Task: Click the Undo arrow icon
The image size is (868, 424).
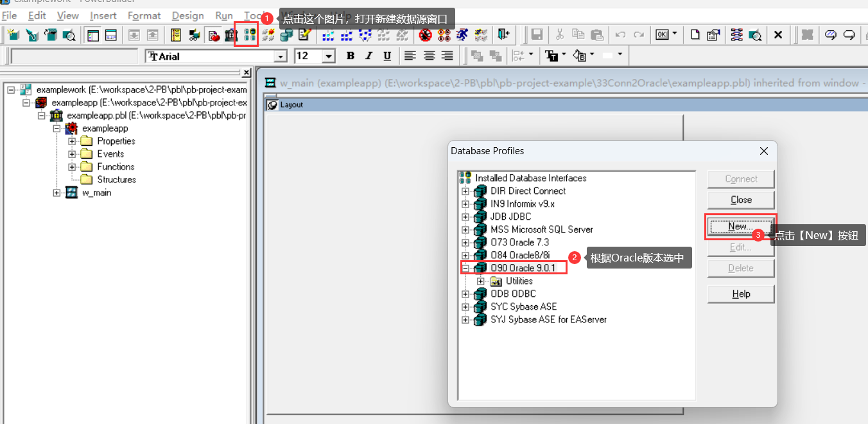Action: coord(620,35)
